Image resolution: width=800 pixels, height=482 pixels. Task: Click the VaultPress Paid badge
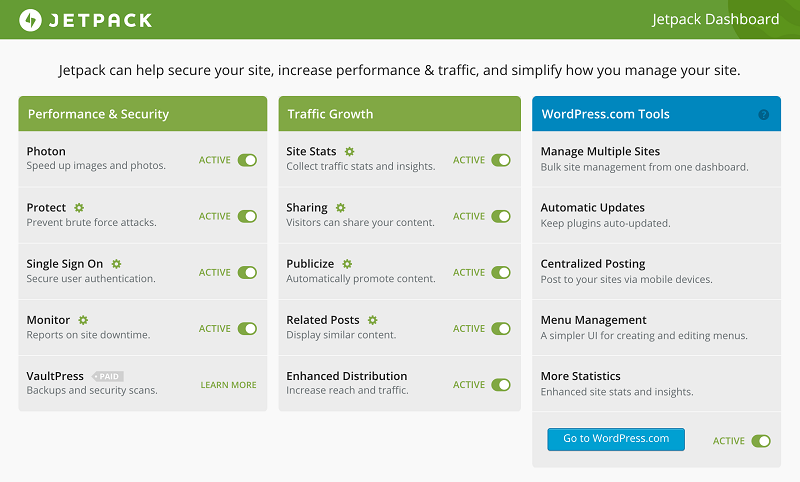(x=108, y=376)
